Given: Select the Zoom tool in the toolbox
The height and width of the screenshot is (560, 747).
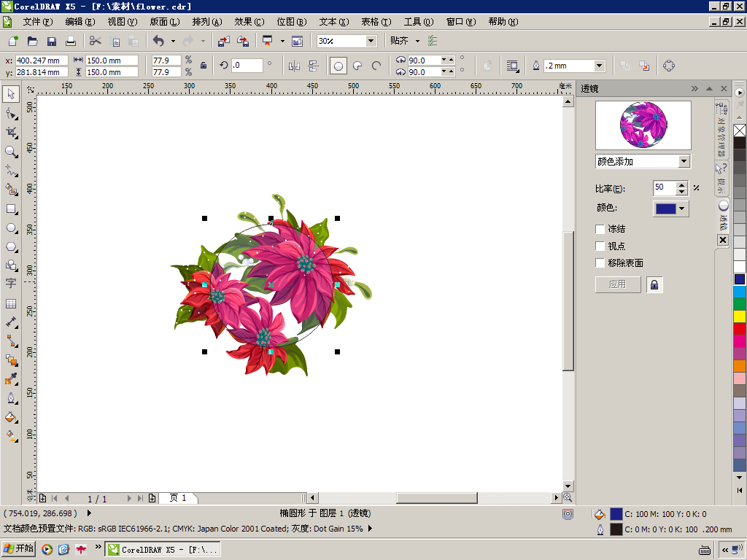Looking at the screenshot, I should [x=11, y=152].
